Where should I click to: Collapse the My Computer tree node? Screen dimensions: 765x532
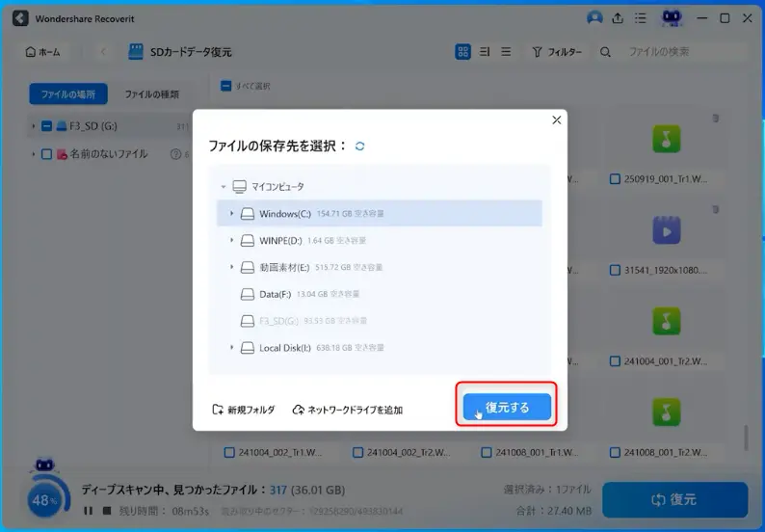point(223,187)
